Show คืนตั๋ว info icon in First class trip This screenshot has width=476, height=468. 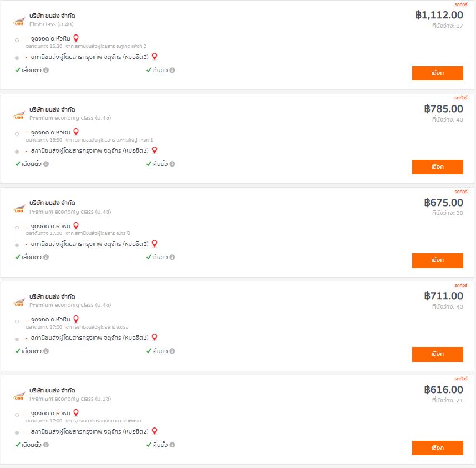point(172,70)
